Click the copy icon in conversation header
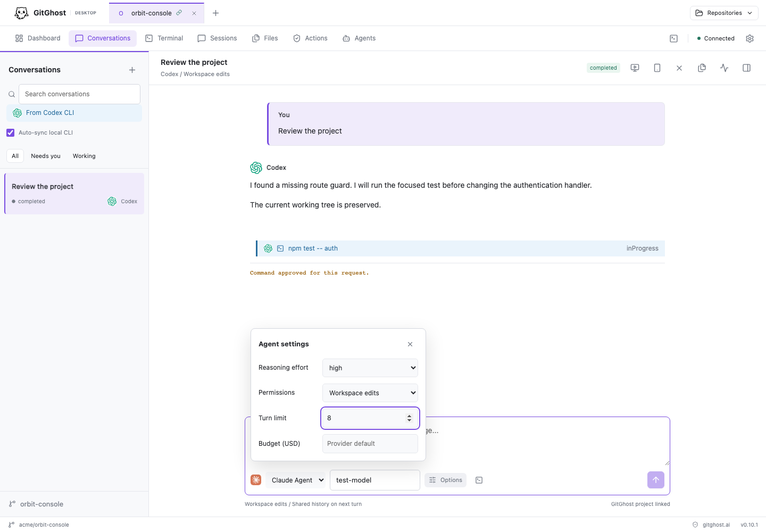Screen dimensions: 766x532 pyautogui.click(x=702, y=68)
